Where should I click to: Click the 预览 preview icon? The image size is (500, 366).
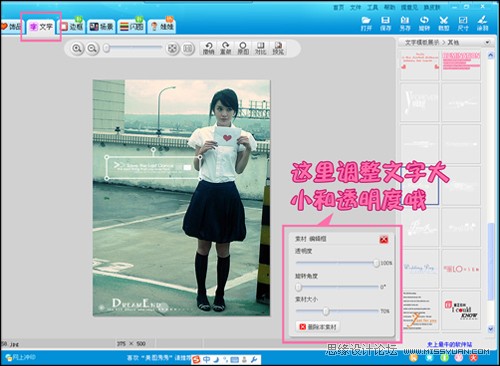tap(278, 48)
